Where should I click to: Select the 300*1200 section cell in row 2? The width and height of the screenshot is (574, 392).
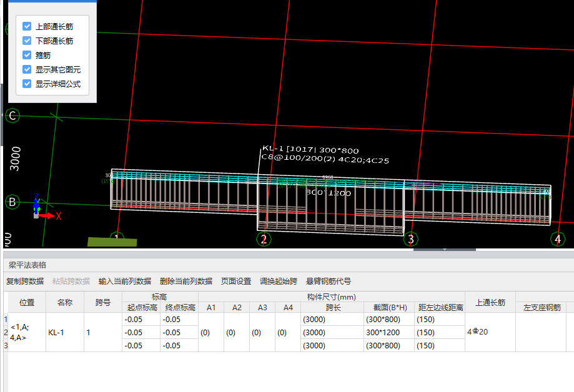(x=389, y=332)
